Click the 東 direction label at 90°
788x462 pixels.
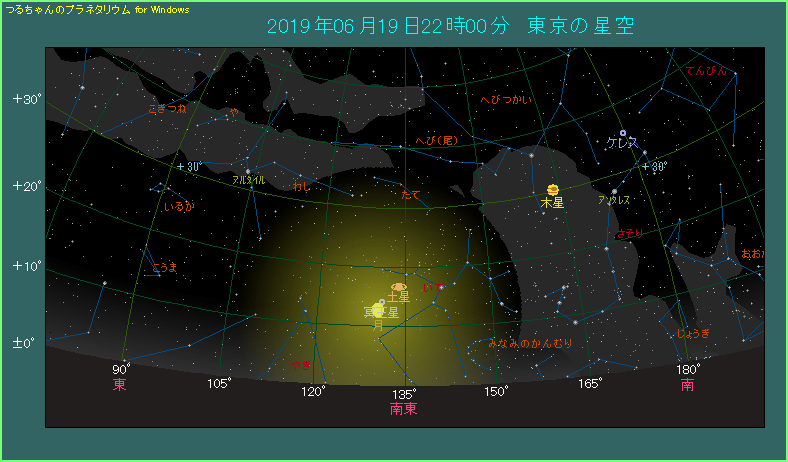point(119,385)
